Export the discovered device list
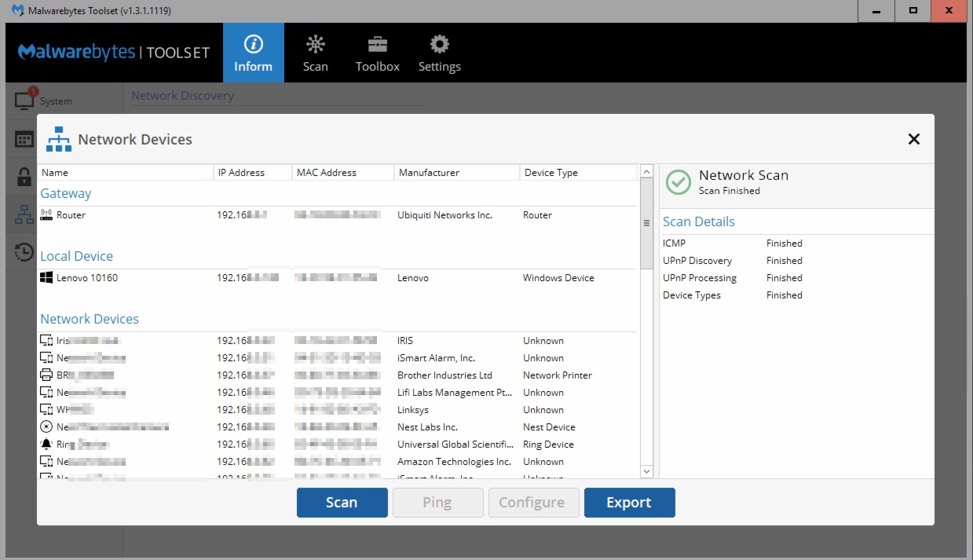 [x=629, y=502]
